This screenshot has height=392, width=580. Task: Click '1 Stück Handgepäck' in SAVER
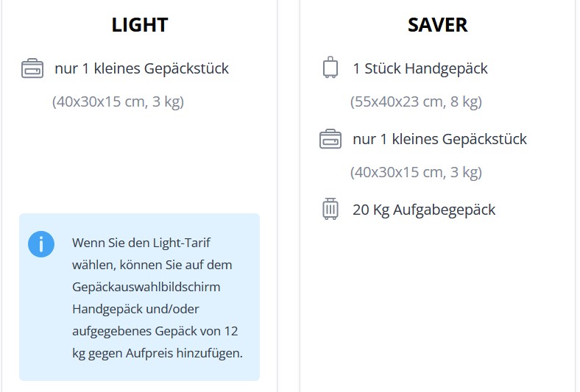coord(420,69)
